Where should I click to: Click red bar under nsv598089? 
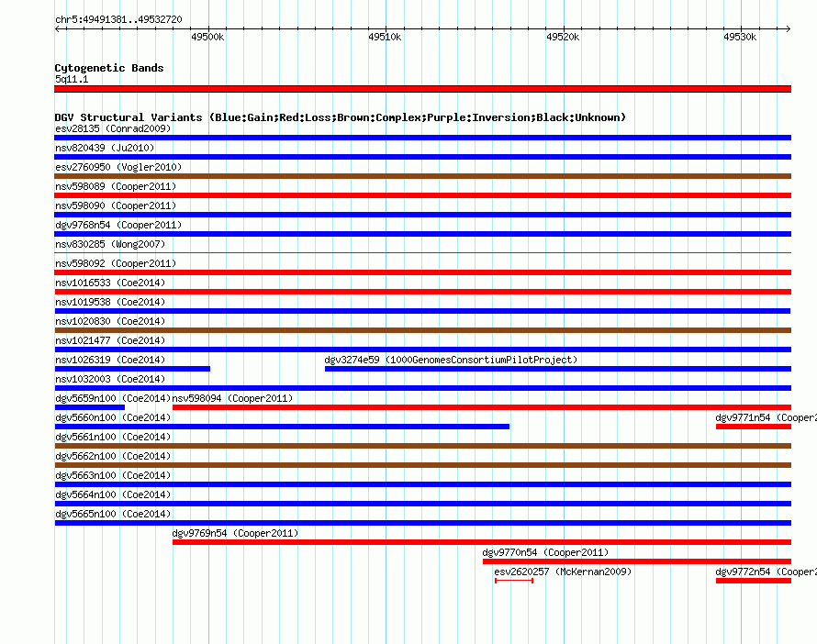click(422, 195)
